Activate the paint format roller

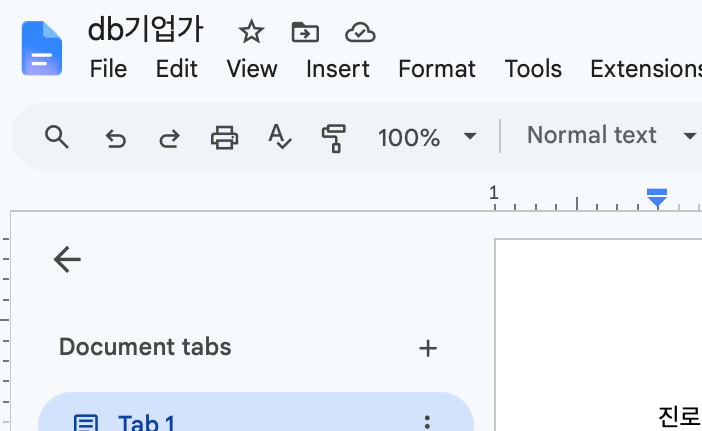pyautogui.click(x=334, y=138)
